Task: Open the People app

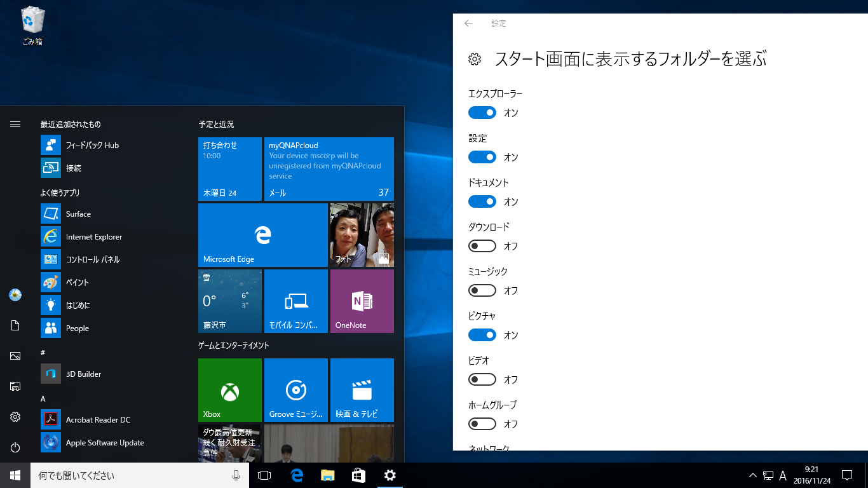Action: coord(77,328)
